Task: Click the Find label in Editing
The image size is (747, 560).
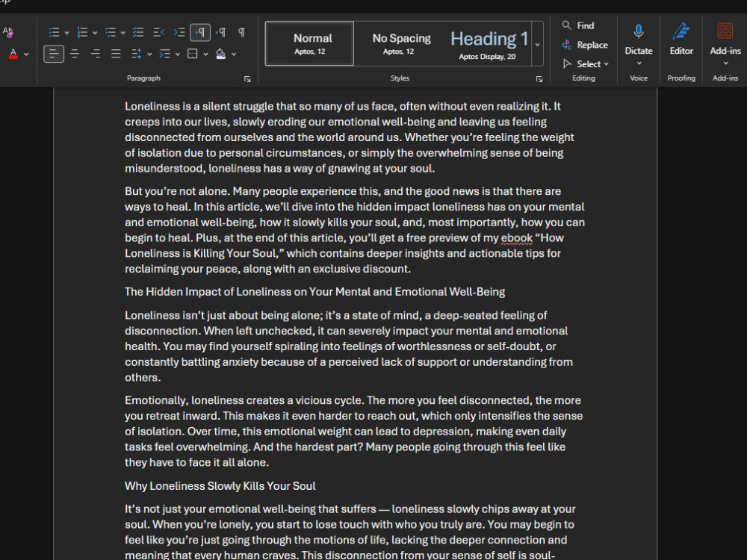Action: [x=586, y=25]
